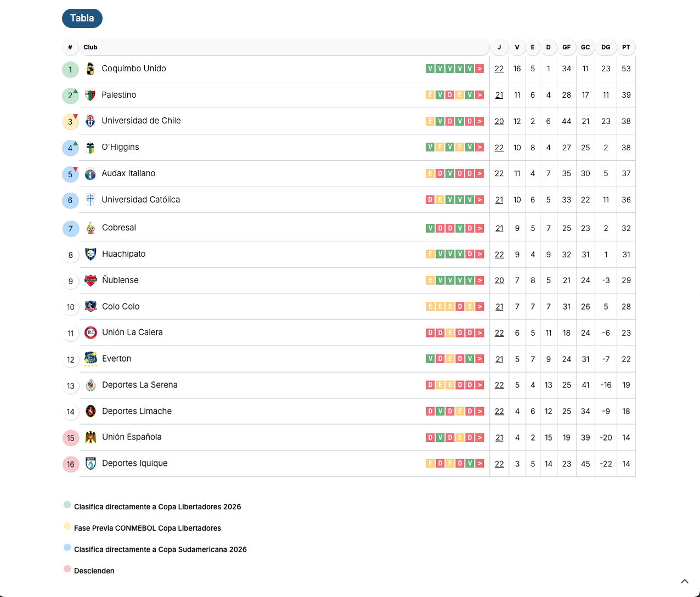Click the pink Descienden legend dot

tap(67, 569)
